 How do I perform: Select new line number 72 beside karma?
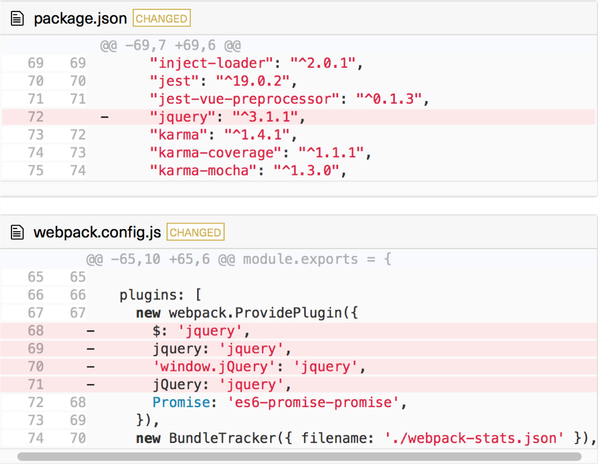(78, 135)
